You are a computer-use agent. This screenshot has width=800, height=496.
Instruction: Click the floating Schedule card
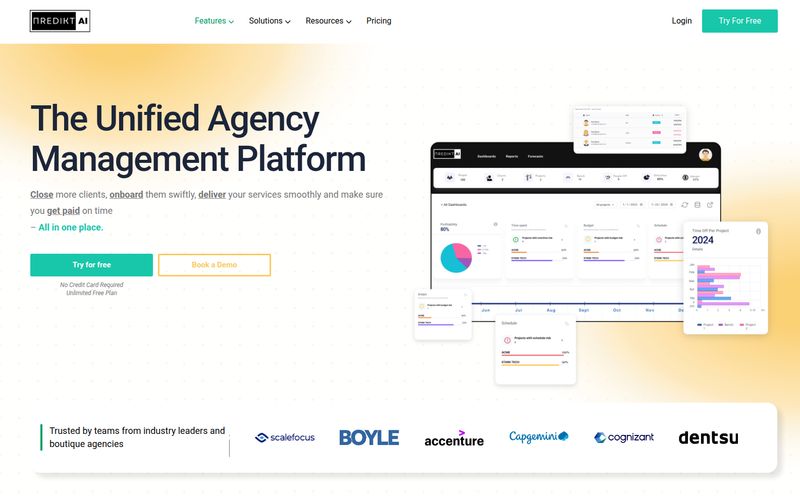click(535, 351)
